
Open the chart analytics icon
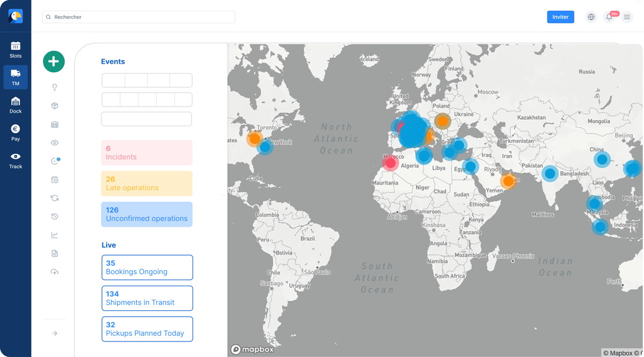click(x=54, y=235)
